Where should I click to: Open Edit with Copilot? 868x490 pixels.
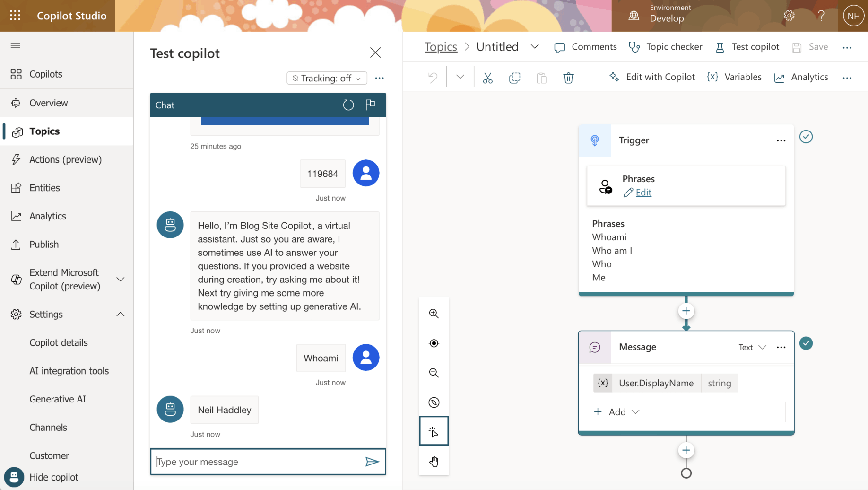[652, 77]
